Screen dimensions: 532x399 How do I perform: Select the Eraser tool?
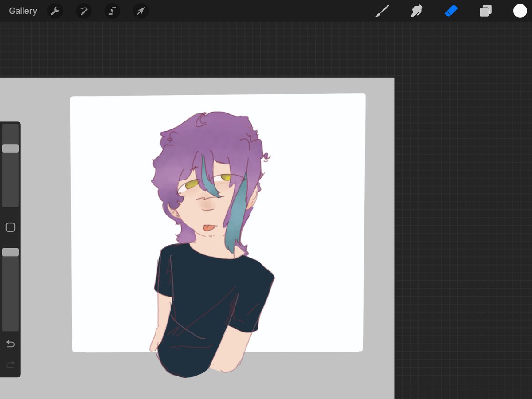[x=451, y=11]
